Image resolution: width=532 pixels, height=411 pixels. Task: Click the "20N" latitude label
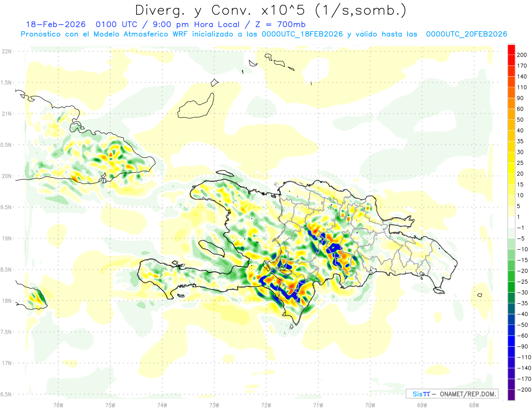pos(6,176)
